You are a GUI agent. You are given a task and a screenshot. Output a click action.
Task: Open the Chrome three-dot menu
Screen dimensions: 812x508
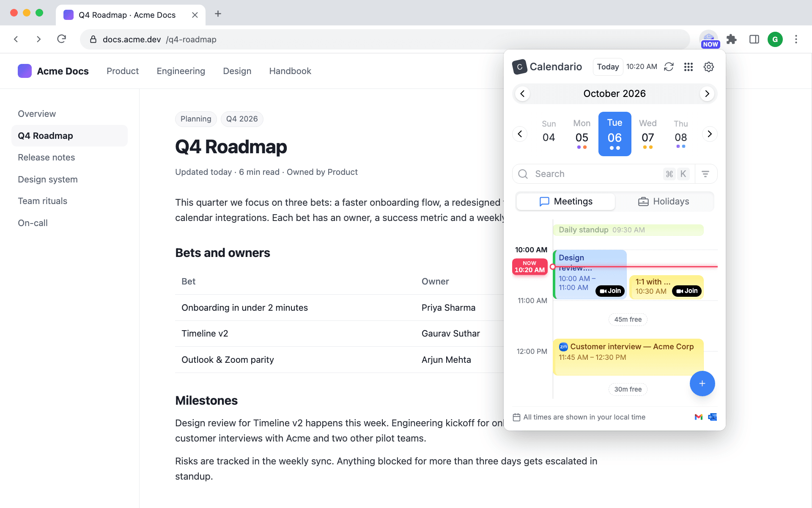(x=796, y=39)
